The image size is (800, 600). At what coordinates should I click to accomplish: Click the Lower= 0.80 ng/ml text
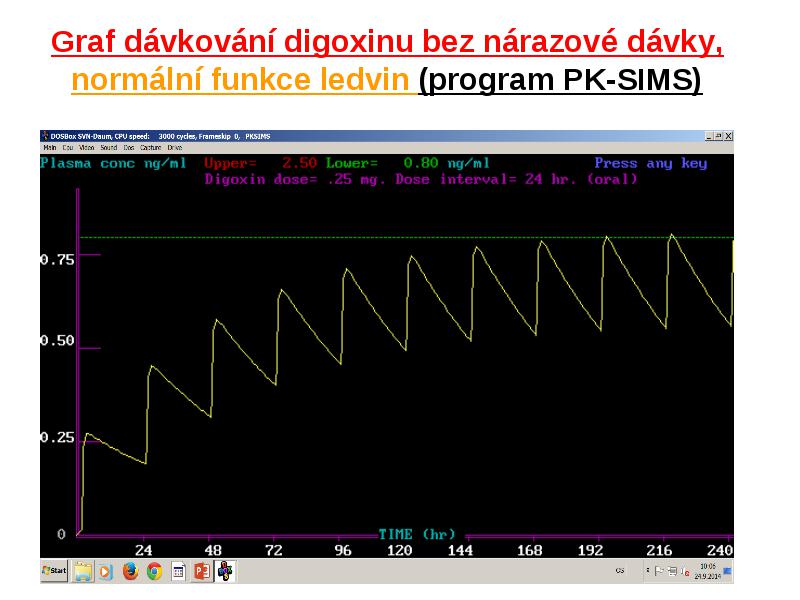[x=408, y=163]
